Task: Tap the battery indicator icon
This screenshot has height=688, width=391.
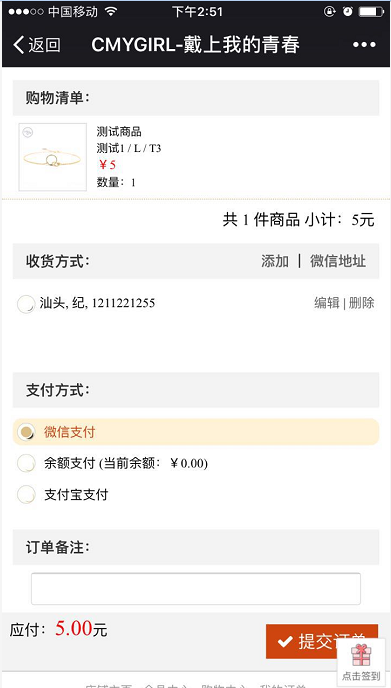Action: tap(371, 12)
